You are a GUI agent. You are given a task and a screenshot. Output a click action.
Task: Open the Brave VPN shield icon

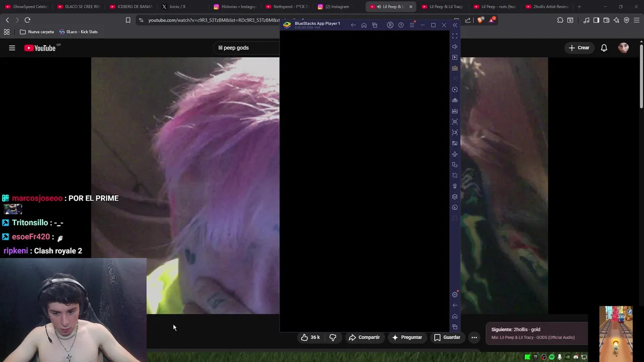click(626, 20)
